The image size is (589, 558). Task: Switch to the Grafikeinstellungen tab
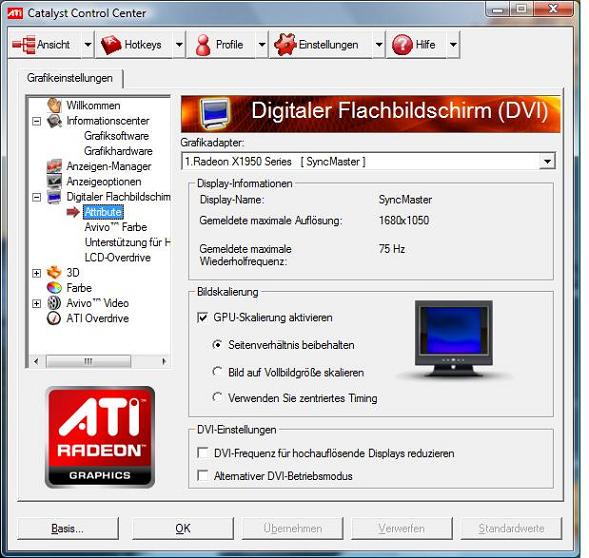coord(70,78)
